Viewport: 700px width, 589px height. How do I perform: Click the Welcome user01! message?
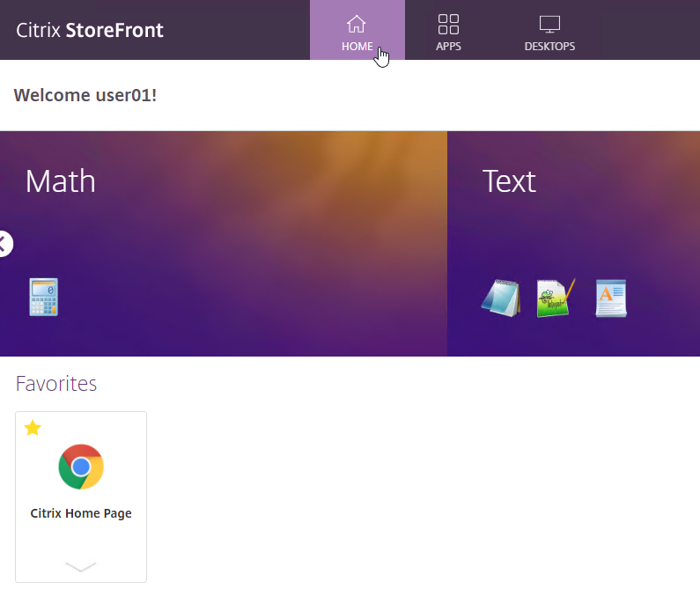click(85, 95)
